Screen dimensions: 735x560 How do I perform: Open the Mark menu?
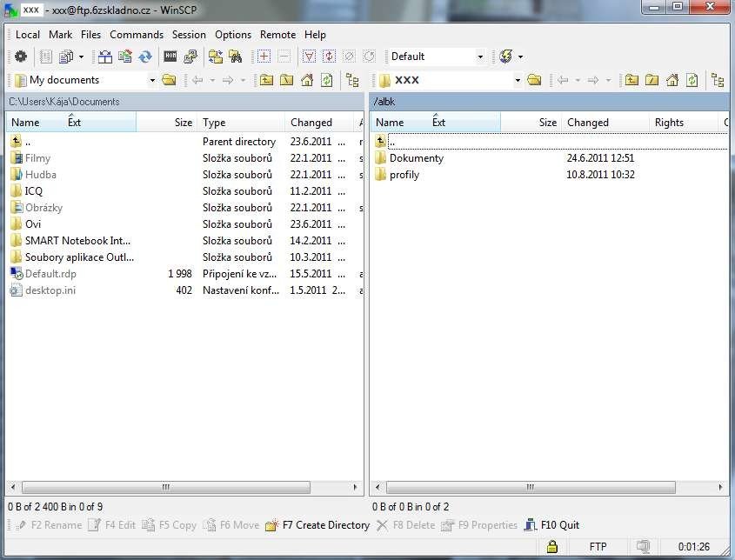tap(61, 35)
